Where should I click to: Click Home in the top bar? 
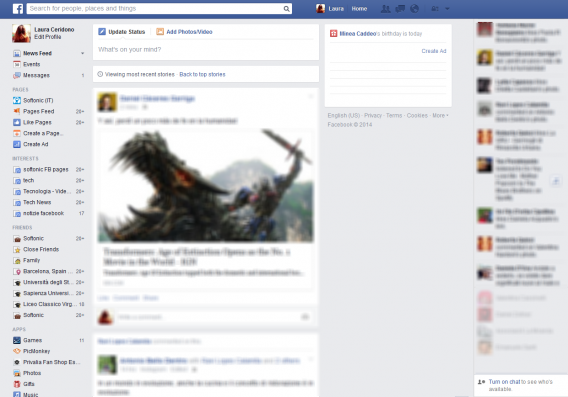click(x=359, y=9)
